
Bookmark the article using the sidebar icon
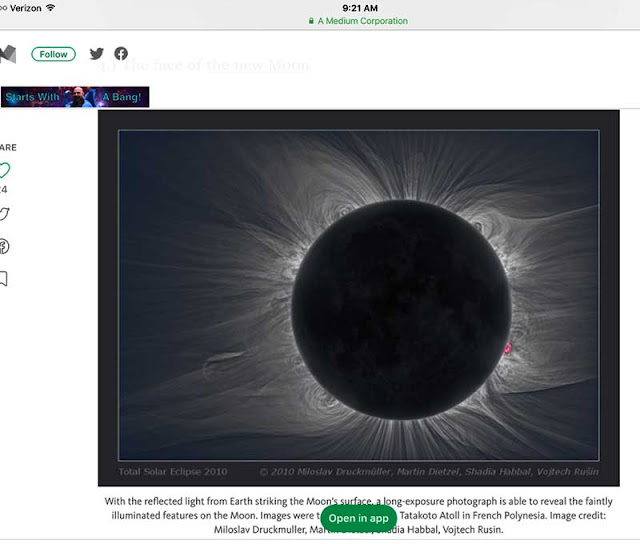pyautogui.click(x=4, y=279)
